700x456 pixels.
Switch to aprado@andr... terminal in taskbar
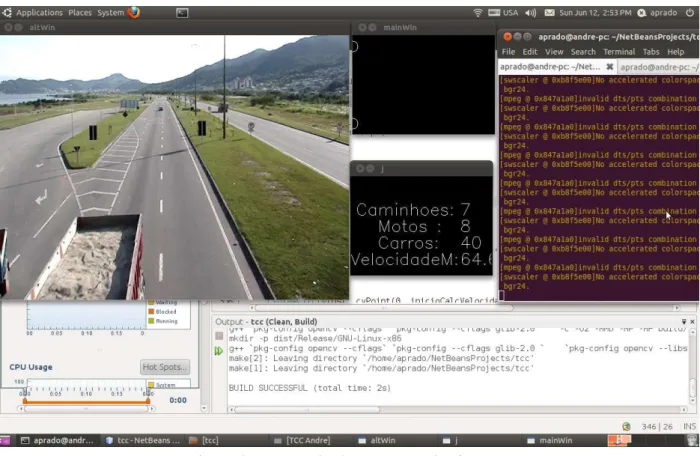[57, 440]
